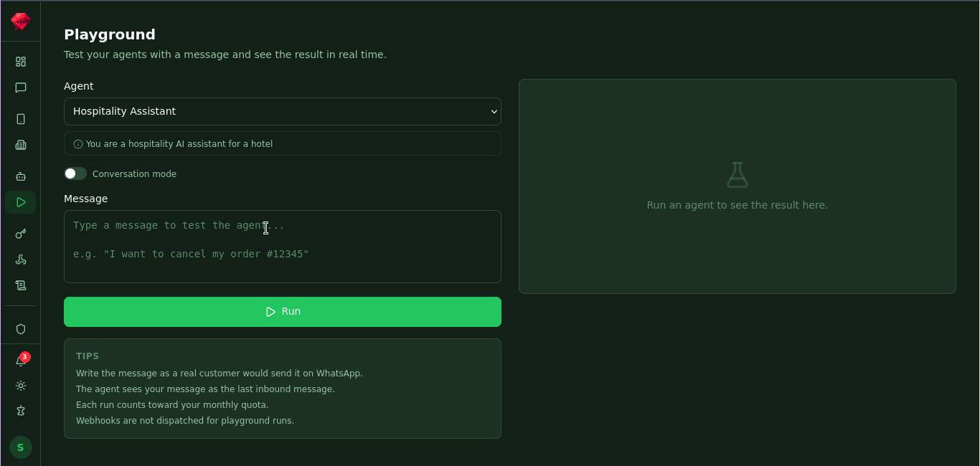This screenshot has height=466, width=980.
Task: Open the chat bubble conversations icon
Action: coord(21,87)
